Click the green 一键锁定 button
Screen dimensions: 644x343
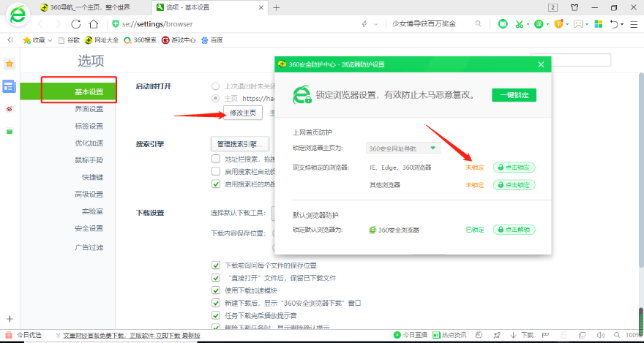click(514, 95)
